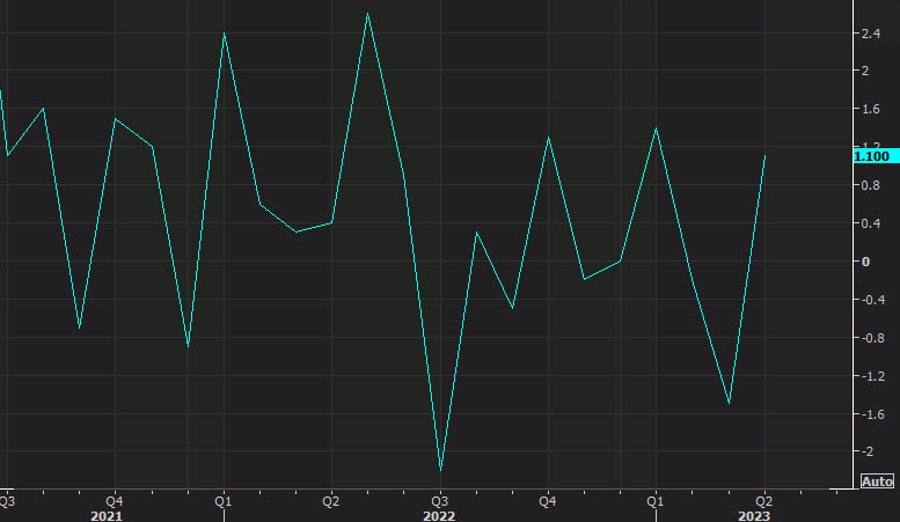Click the 2 value on the y-axis
This screenshot has height=522, width=900.
click(x=866, y=71)
